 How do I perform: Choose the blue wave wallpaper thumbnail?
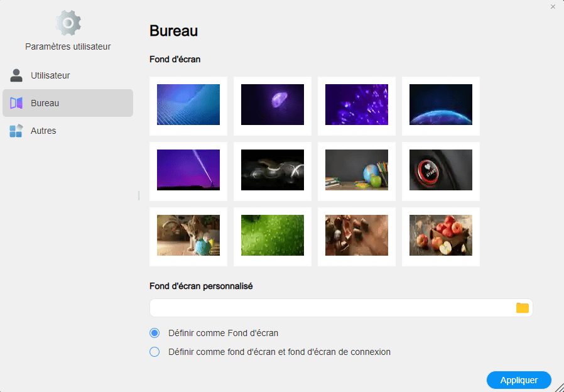tap(188, 106)
